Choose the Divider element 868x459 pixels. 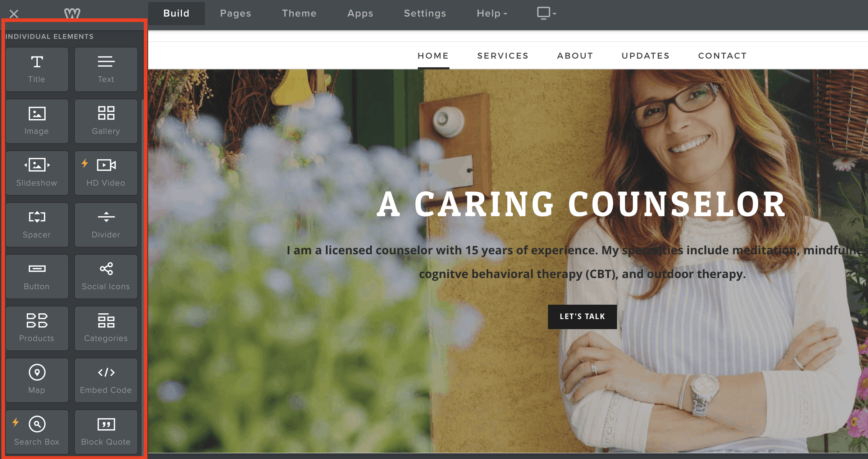106,225
